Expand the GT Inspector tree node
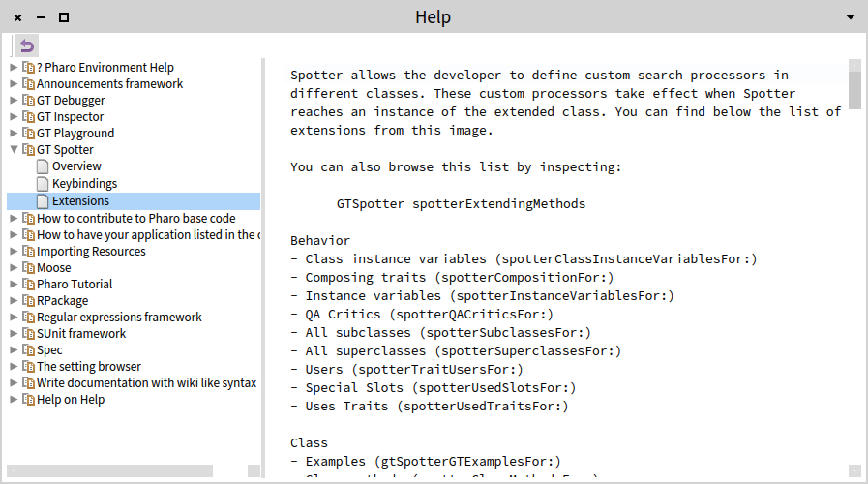 (14, 117)
